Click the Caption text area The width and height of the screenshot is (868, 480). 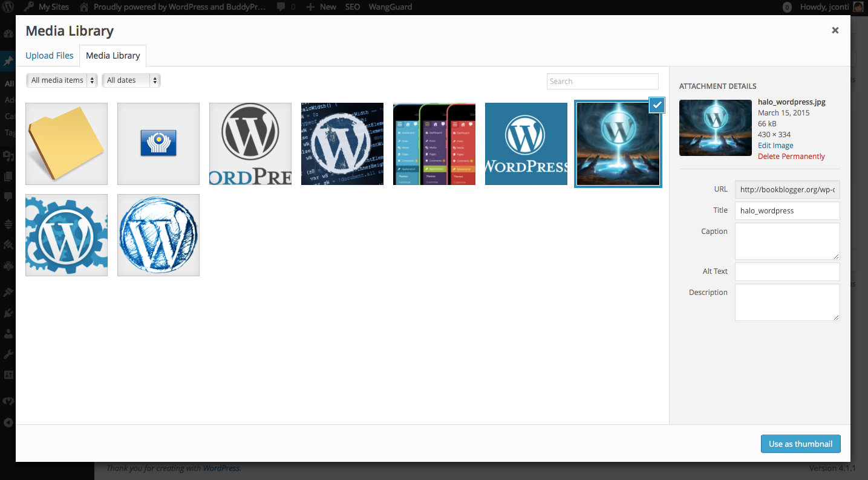tap(787, 241)
